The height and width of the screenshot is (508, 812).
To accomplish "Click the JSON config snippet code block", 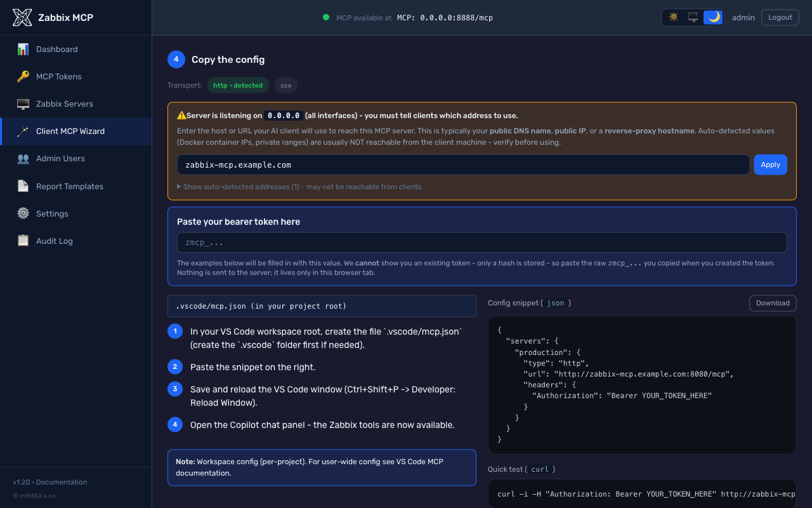I will point(642,385).
